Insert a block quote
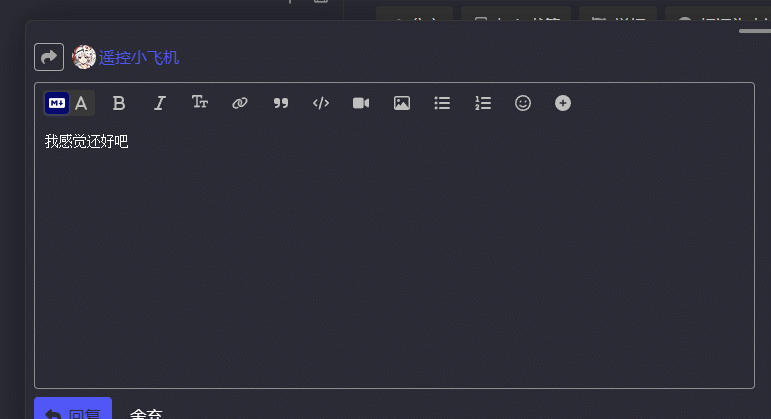The width and height of the screenshot is (771, 419). (x=281, y=103)
